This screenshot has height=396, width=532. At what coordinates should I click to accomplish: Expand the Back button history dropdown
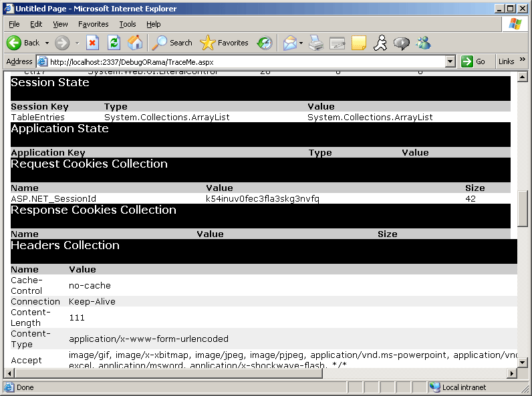click(x=47, y=43)
